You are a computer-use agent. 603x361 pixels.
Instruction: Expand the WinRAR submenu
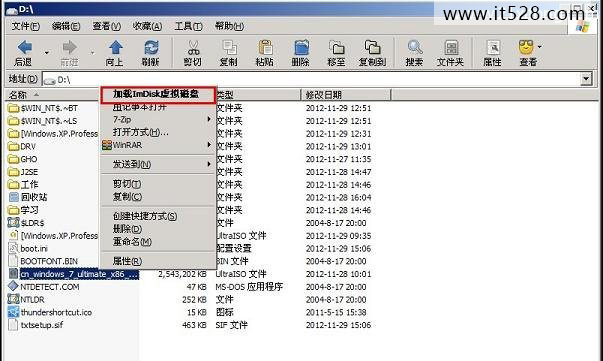click(x=209, y=145)
